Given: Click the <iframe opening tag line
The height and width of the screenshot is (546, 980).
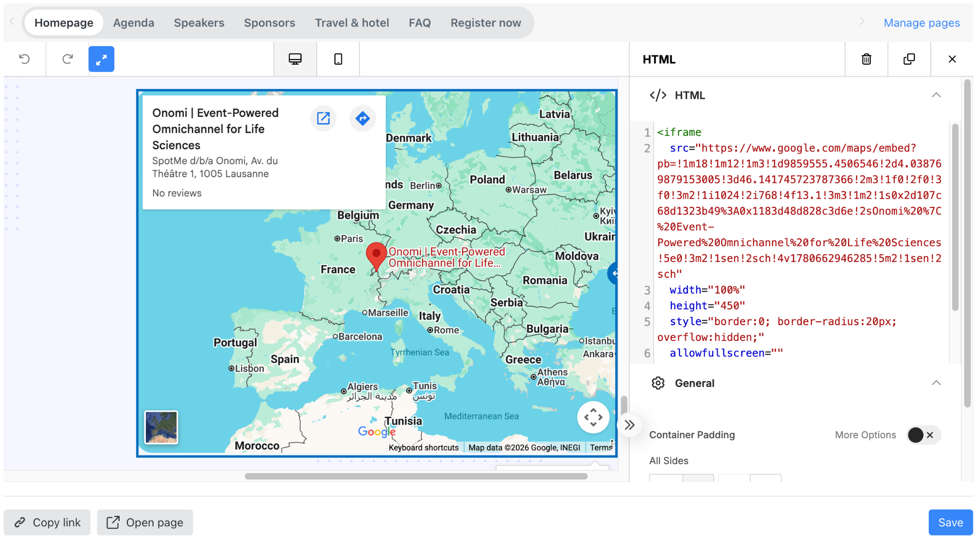Looking at the screenshot, I should [x=679, y=132].
